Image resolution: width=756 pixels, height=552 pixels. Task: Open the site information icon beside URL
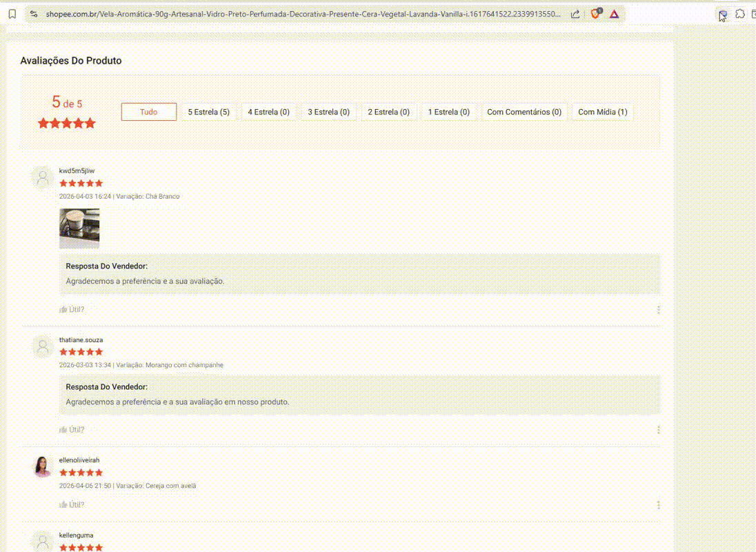pos(34,14)
